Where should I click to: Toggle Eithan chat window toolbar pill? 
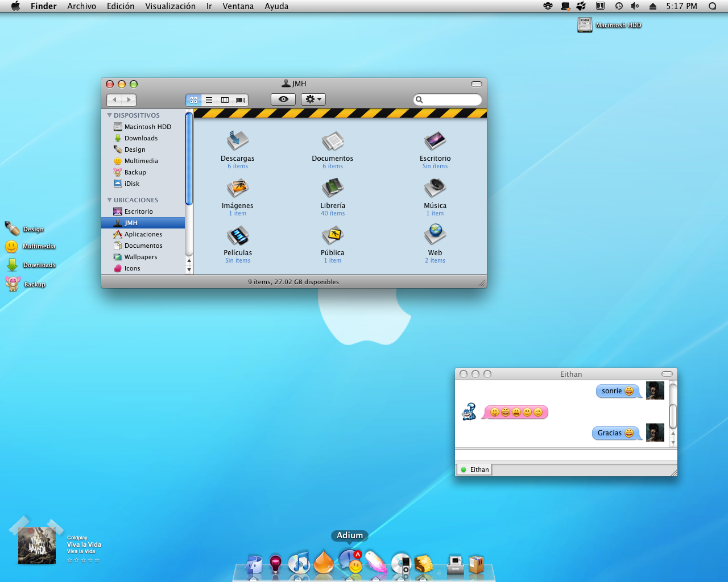click(667, 374)
